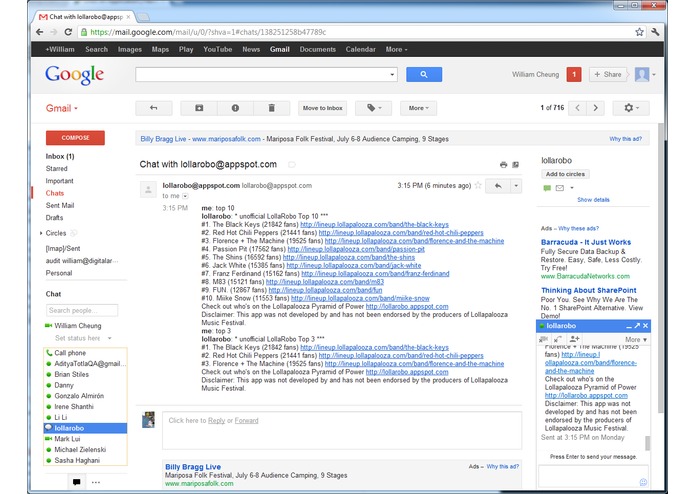695x494 pixels.
Task: Start chat with lollarobo contact card
Action: click(x=547, y=188)
